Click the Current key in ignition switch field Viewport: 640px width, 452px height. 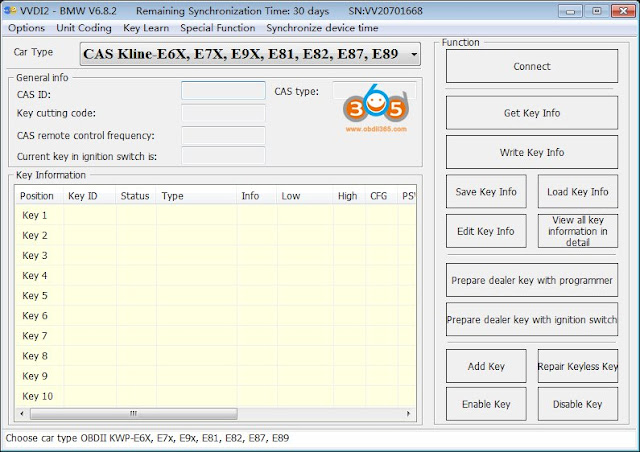(223, 156)
